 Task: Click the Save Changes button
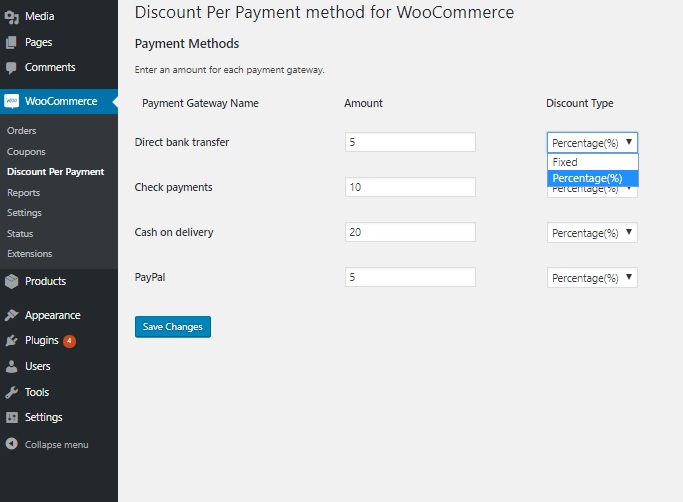pos(172,327)
